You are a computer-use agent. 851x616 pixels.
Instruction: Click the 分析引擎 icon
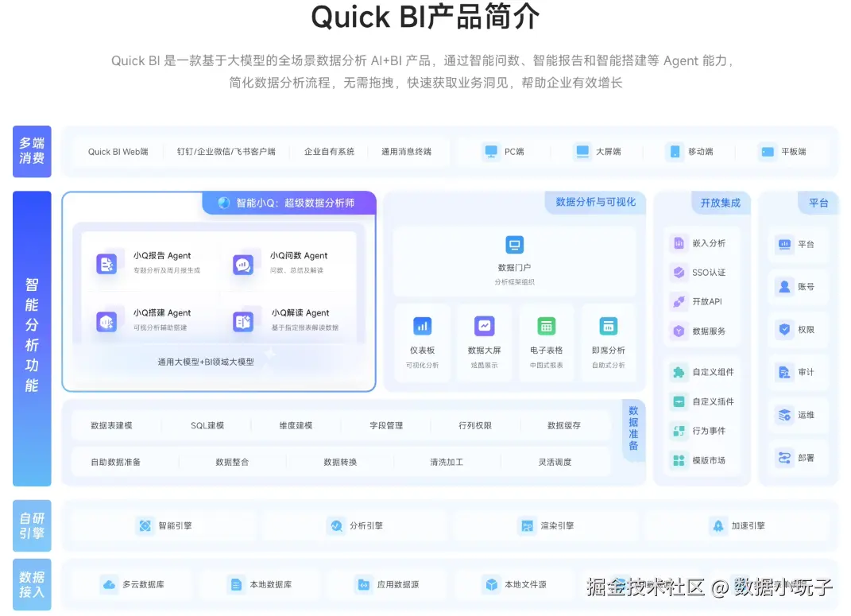coord(336,525)
